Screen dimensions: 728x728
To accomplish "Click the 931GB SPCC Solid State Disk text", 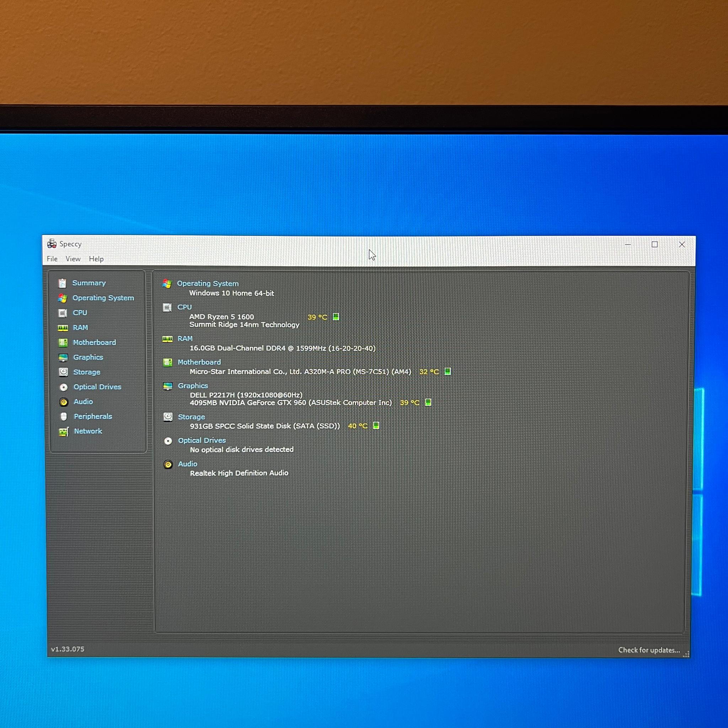I will tap(265, 426).
